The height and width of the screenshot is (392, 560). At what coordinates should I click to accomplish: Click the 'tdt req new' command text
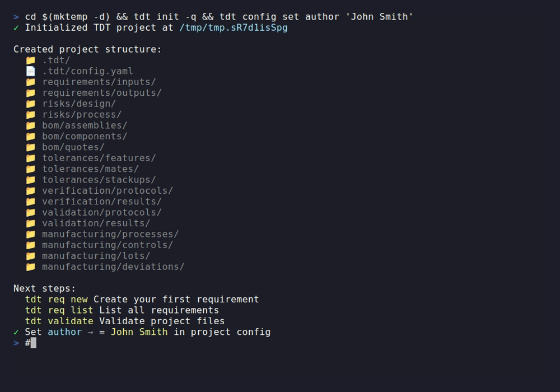coord(56,300)
